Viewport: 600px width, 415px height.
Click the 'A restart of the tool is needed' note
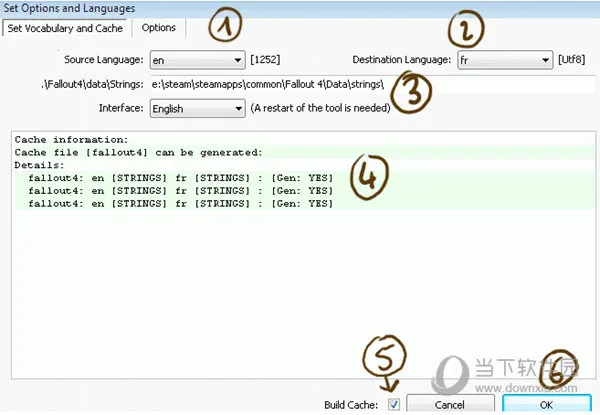[x=320, y=108]
